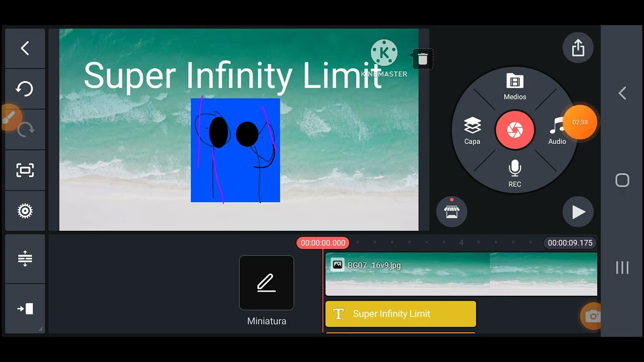Jump to the end of timeline

pos(25,309)
